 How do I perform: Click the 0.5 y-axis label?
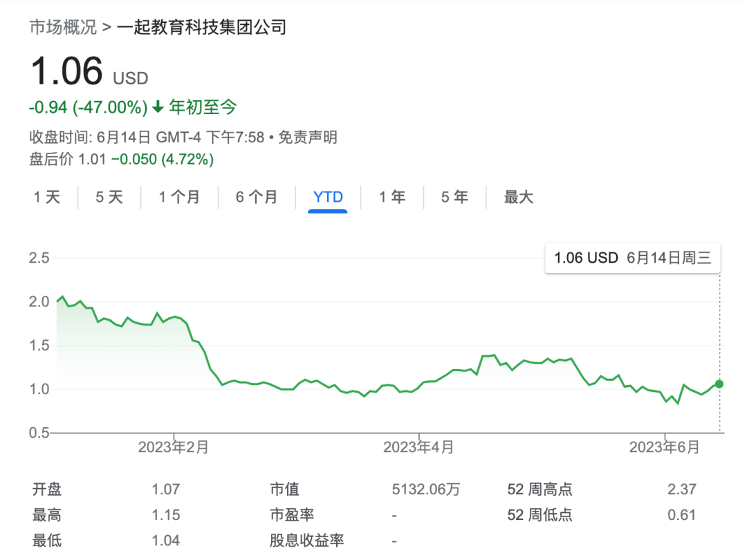point(39,433)
